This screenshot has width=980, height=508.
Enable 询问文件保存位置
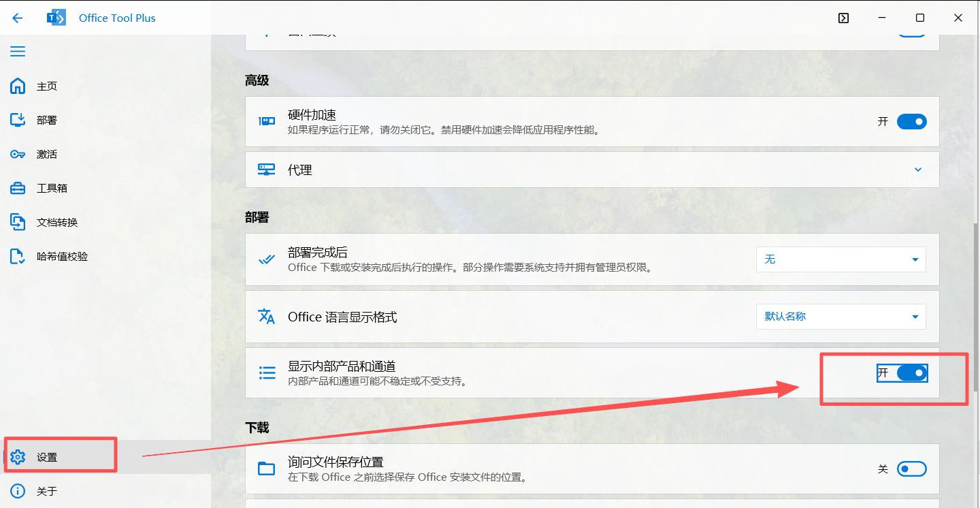tap(911, 469)
